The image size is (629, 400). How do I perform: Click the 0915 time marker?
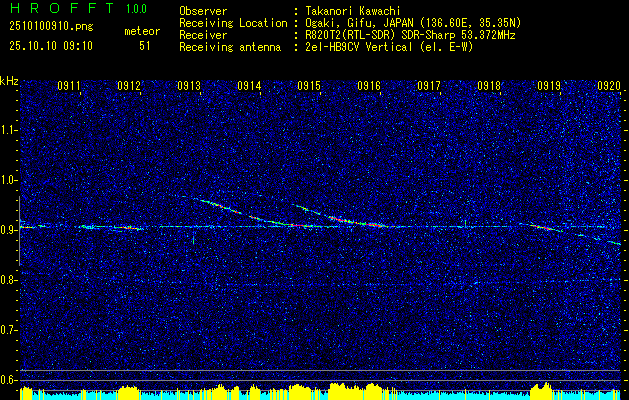pyautogui.click(x=309, y=87)
